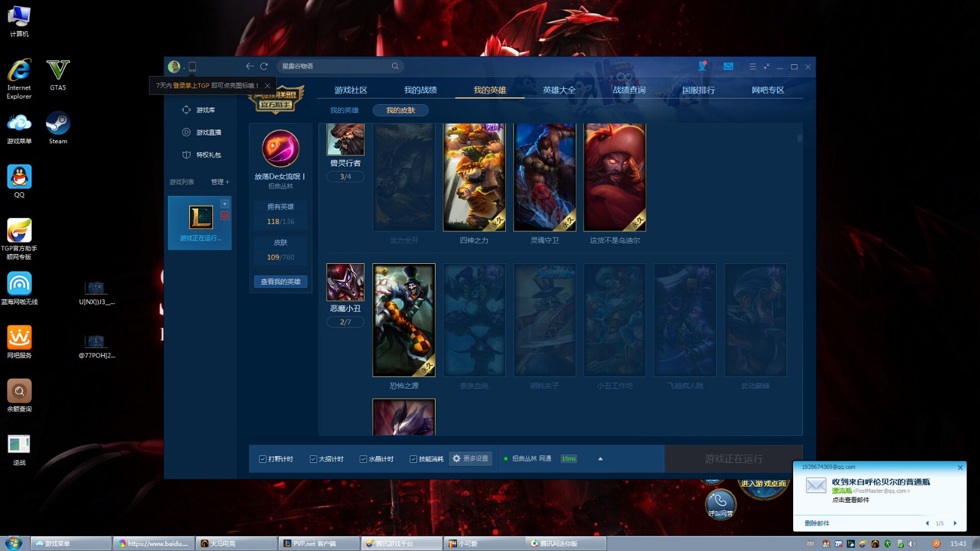
Task: Select the League of Legends game tile
Action: pos(200,223)
